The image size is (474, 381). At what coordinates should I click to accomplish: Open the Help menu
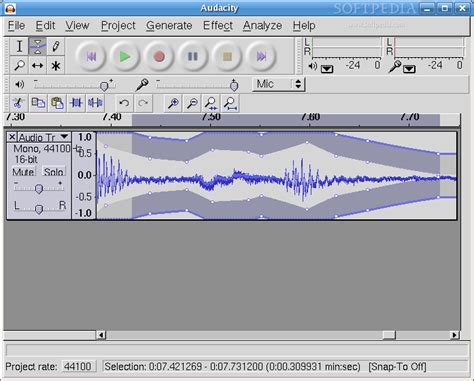[304, 26]
